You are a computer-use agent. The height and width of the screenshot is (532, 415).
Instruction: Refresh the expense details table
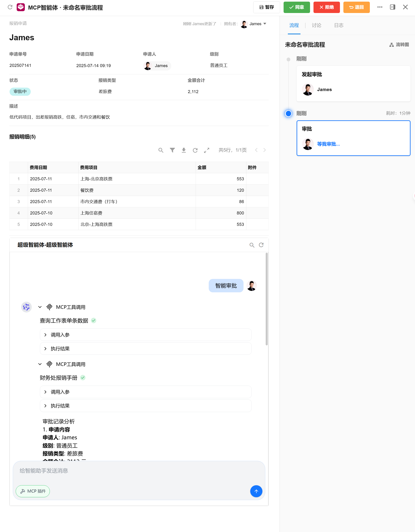[195, 150]
